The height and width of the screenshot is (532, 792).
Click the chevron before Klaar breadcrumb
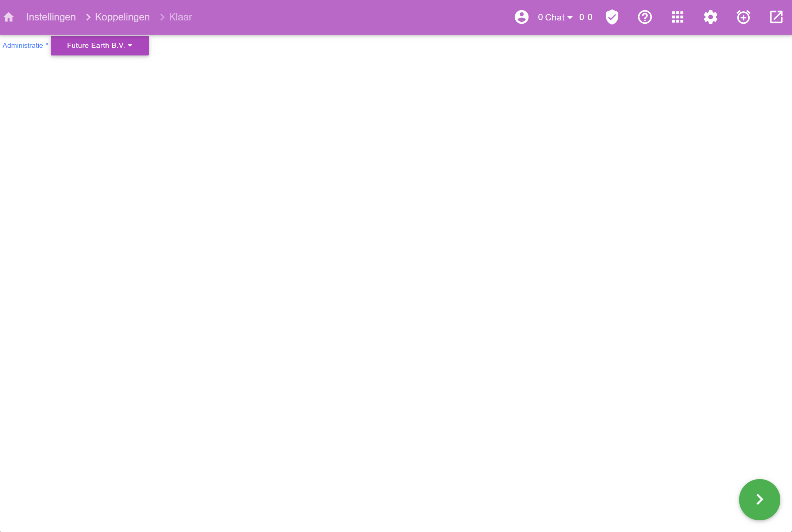pos(162,17)
